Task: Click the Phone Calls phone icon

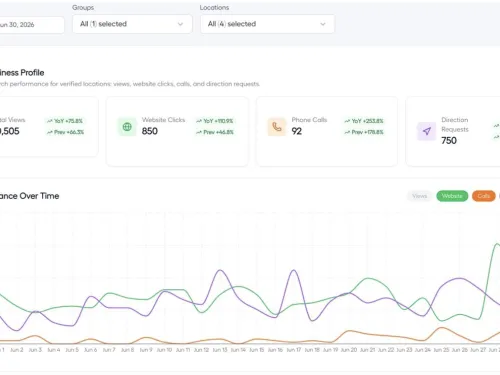Action: pyautogui.click(x=277, y=127)
